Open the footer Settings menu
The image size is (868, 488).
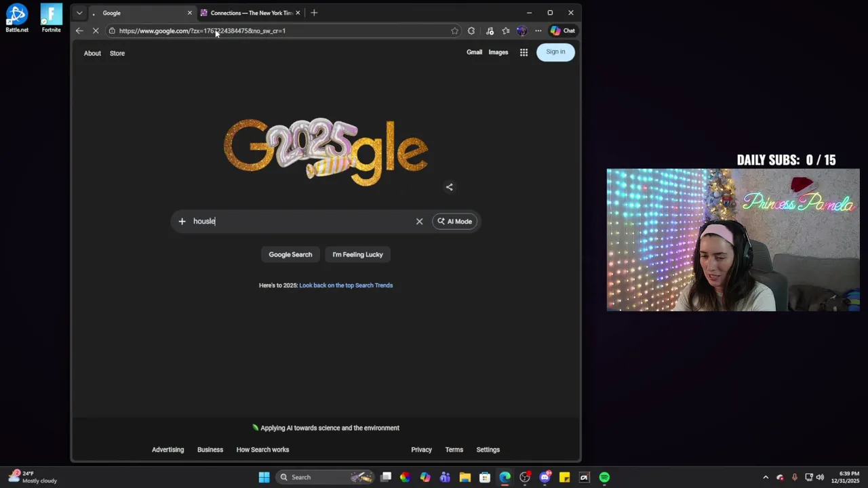[x=488, y=449]
